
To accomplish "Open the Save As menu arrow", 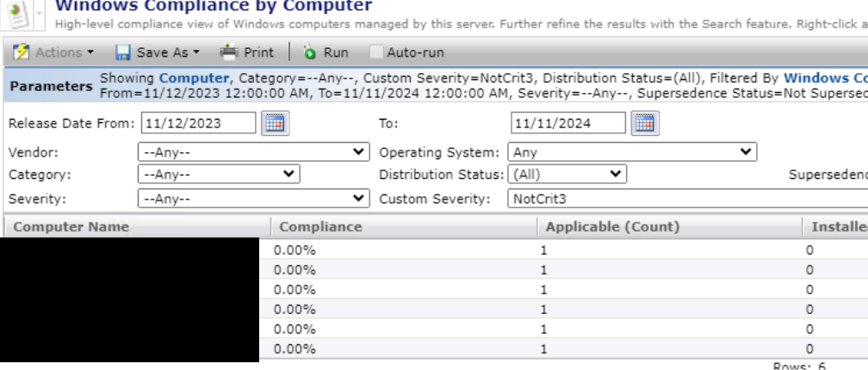I will [195, 52].
